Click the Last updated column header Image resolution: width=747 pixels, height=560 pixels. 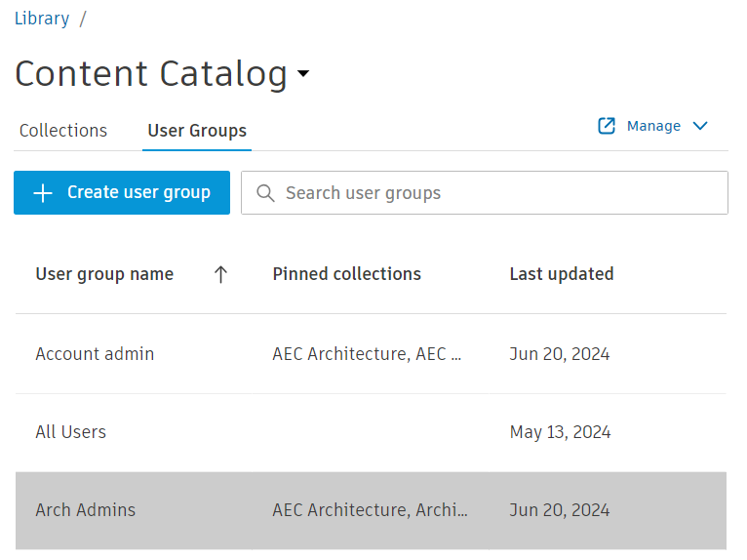[x=562, y=274]
